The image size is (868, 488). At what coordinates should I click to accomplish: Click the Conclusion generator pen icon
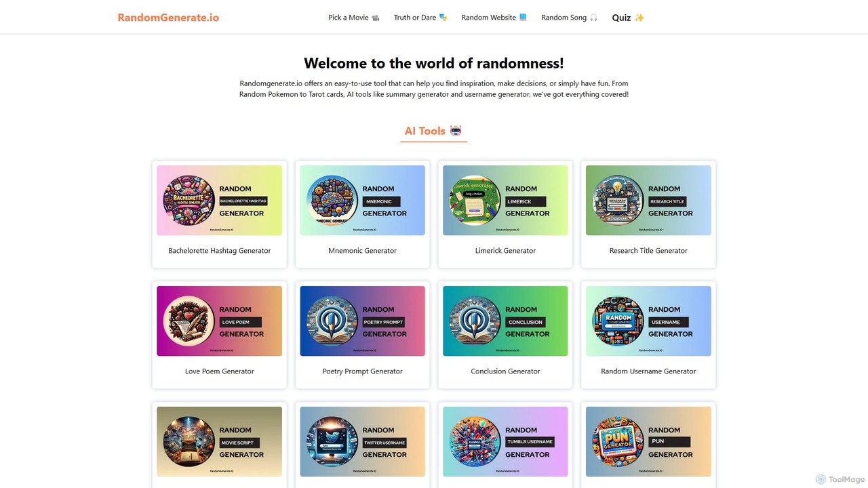[x=475, y=321]
